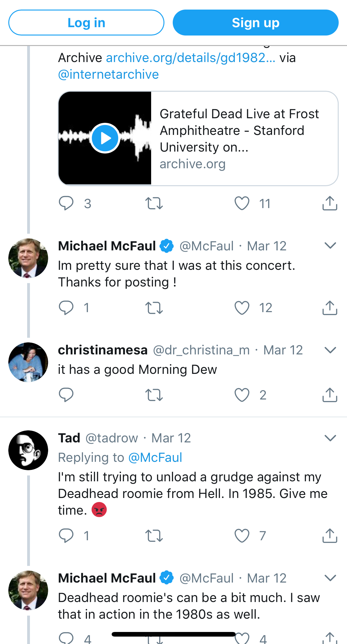
Task: Tap the Sign up button
Action: pyautogui.click(x=255, y=23)
